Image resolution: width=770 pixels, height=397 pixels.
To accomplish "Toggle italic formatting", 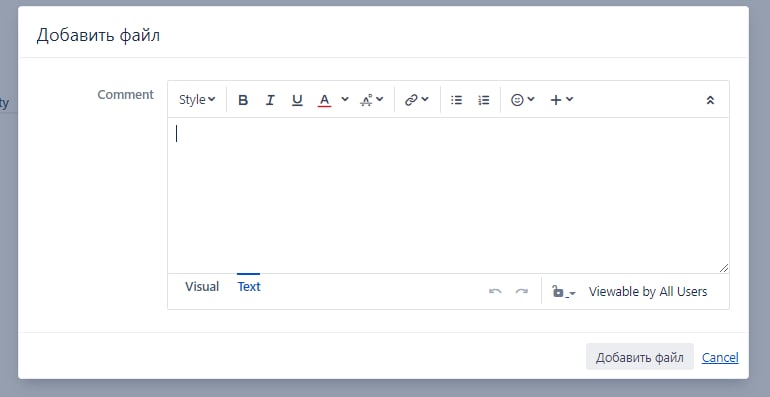I will pyautogui.click(x=270, y=100).
